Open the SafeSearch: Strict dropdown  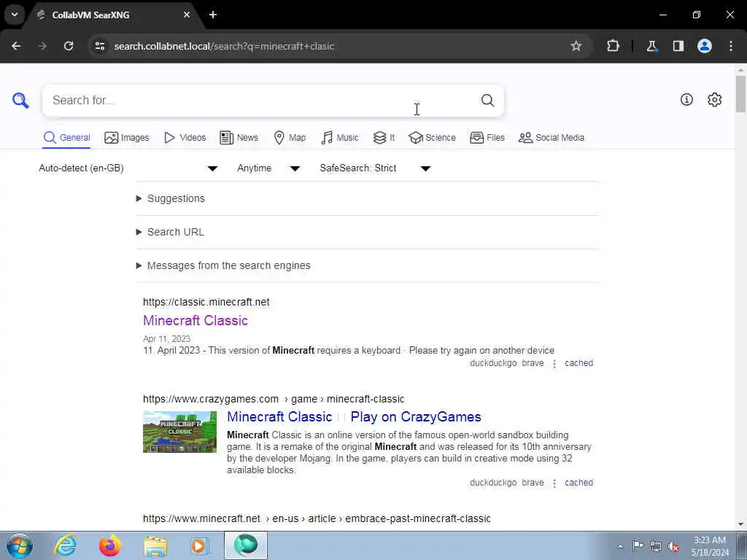click(375, 168)
